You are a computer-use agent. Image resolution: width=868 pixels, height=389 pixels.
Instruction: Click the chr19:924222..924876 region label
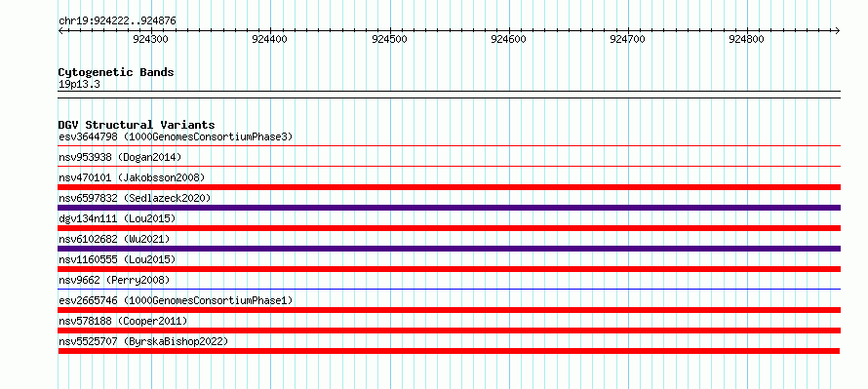(x=117, y=20)
